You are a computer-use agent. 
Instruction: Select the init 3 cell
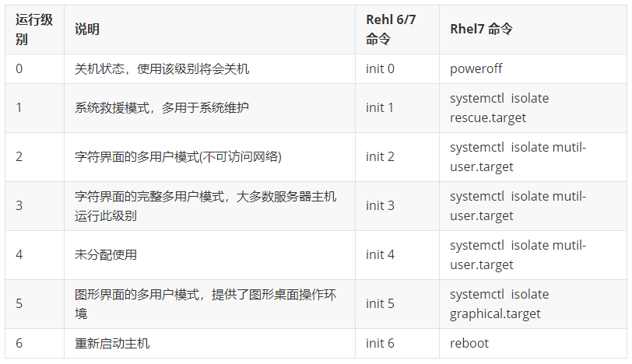click(397, 206)
